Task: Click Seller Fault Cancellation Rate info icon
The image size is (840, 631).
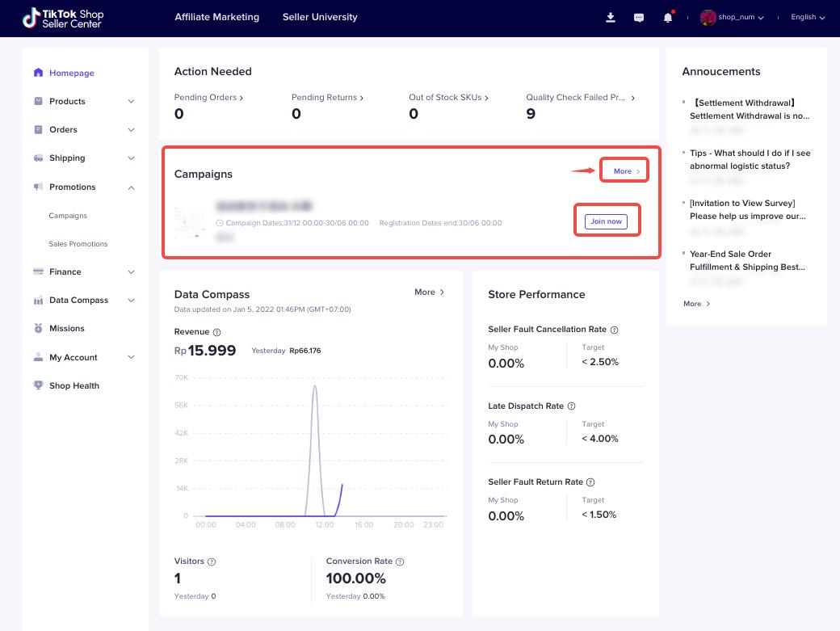Action: 614,330
